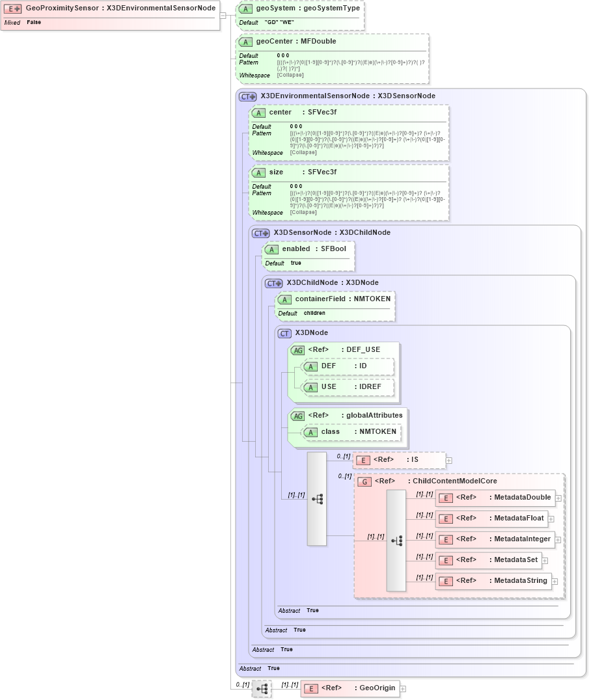This screenshot has width=589, height=700.
Task: Collapse the GeoProximitySensor element expander
Action: 223,15
